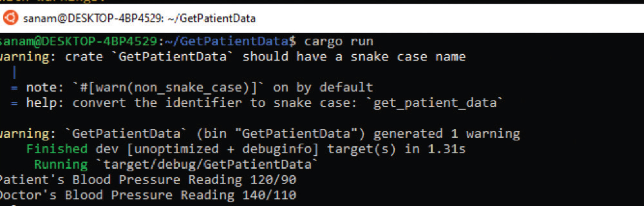This screenshot has height=206, width=644.
Task: Click the suggested identifier get_patient_data
Action: (x=435, y=103)
